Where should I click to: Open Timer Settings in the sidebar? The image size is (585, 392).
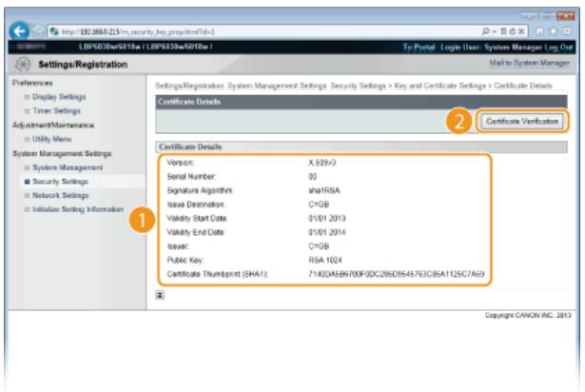point(56,110)
